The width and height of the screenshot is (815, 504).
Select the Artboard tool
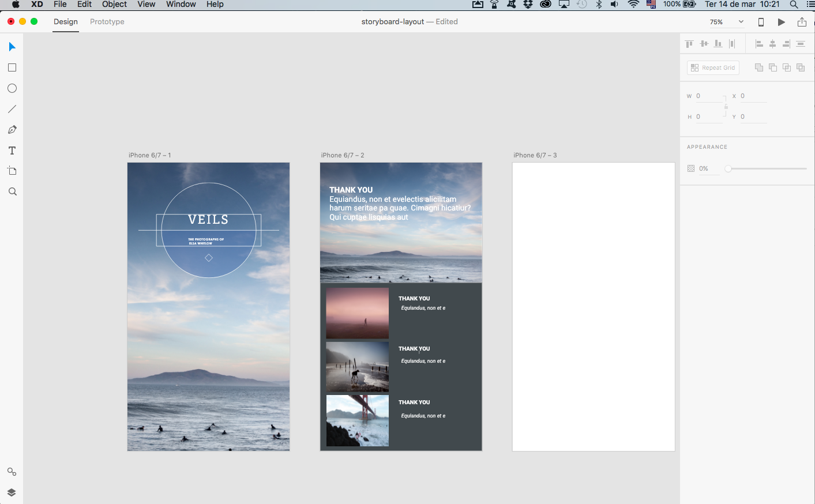12,171
